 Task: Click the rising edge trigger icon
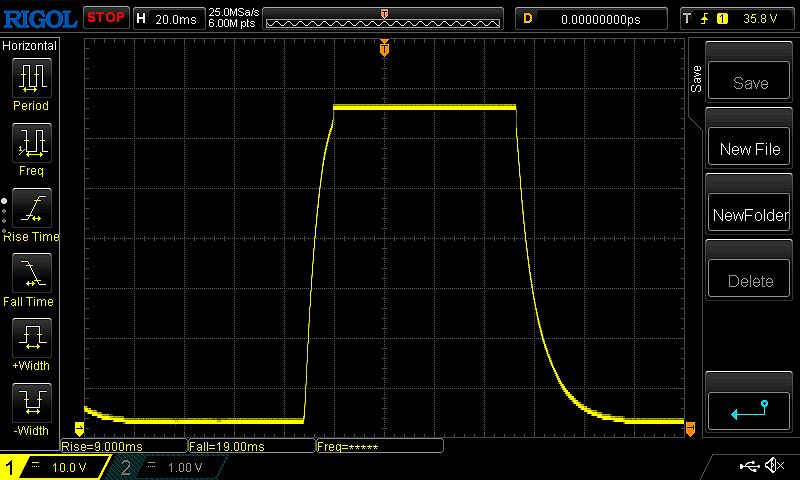(x=704, y=19)
